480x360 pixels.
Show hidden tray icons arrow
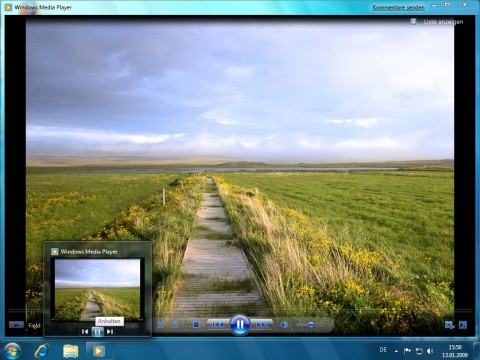[x=396, y=351]
